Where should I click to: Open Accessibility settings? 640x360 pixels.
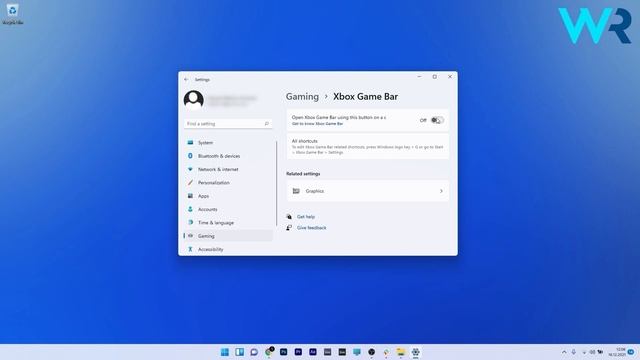(x=228, y=249)
